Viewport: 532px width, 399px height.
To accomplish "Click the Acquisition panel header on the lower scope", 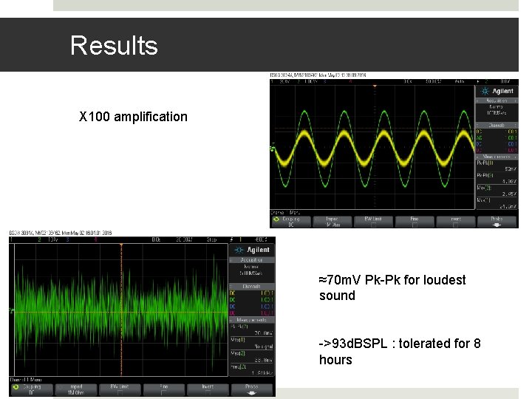I will pos(251,260).
